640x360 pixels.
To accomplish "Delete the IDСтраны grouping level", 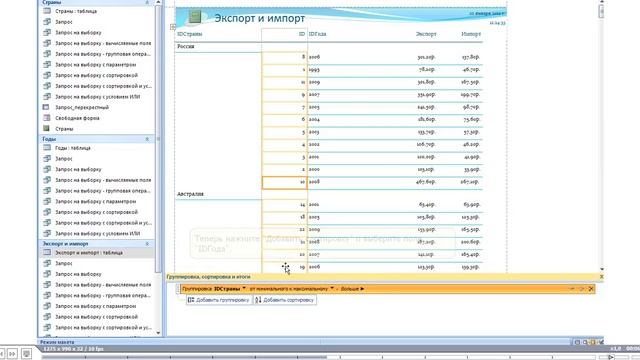I will [591, 289].
